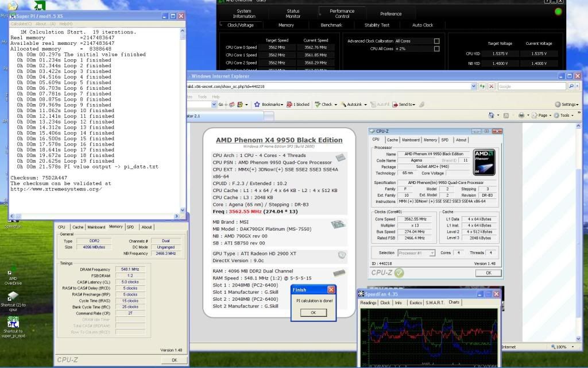Click the CPU VID Target Voltage field
The height and width of the screenshot is (368, 588).
(x=500, y=53)
